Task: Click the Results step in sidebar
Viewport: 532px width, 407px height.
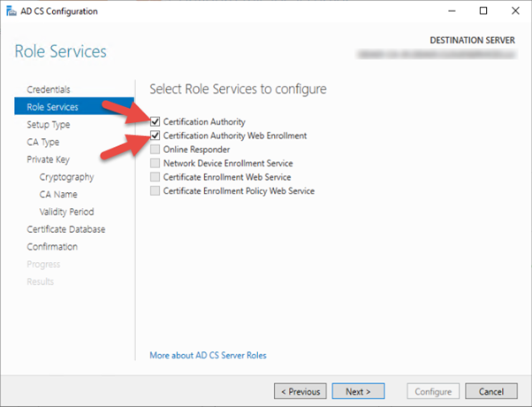Action: coord(41,281)
